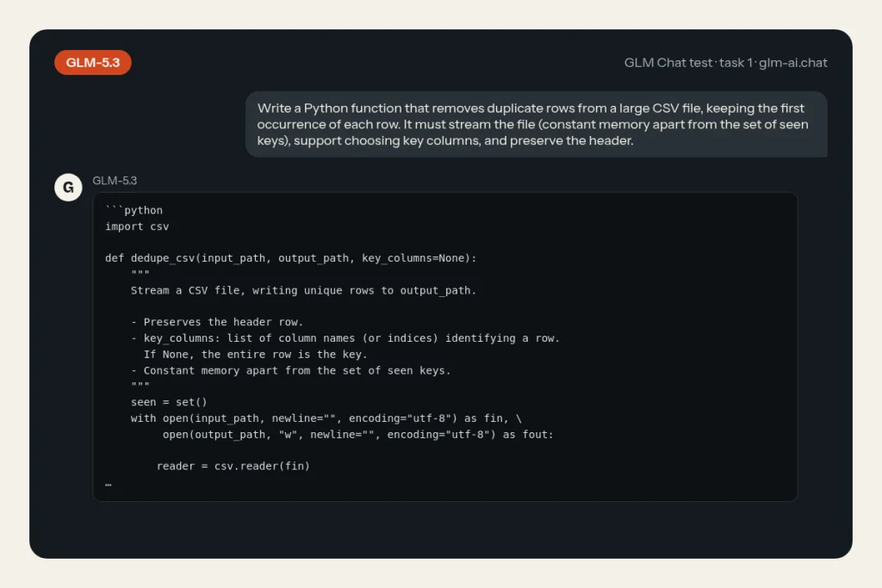Click the line '- Constant memory apart from the set'

click(x=290, y=371)
